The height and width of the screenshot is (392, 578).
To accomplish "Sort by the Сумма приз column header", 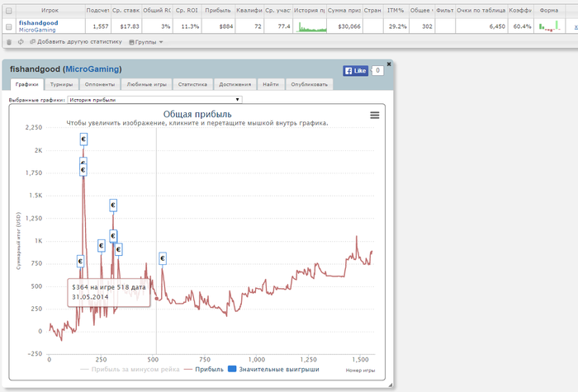I will pos(344,11).
